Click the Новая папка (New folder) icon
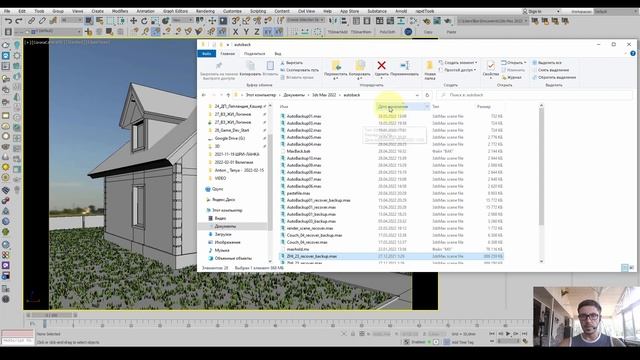The height and width of the screenshot is (360, 640). pos(429,65)
